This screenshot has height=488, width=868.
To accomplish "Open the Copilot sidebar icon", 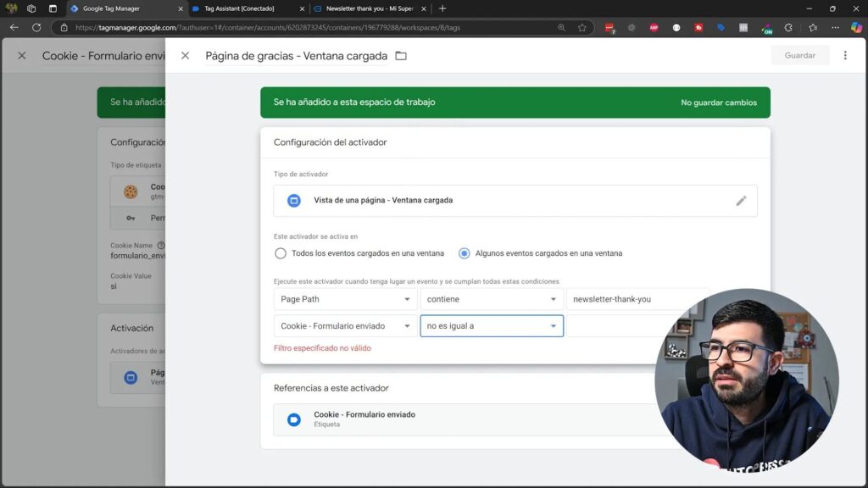I will click(x=856, y=27).
